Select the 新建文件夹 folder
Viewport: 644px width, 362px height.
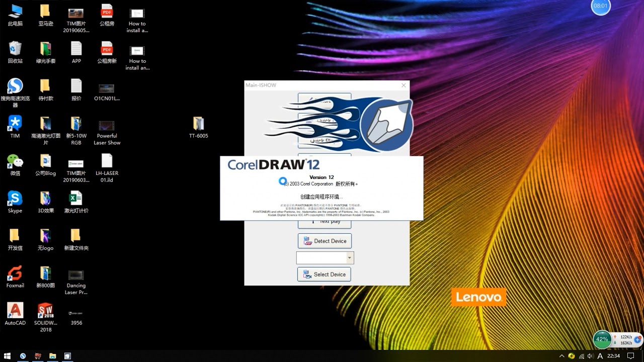coord(76,239)
